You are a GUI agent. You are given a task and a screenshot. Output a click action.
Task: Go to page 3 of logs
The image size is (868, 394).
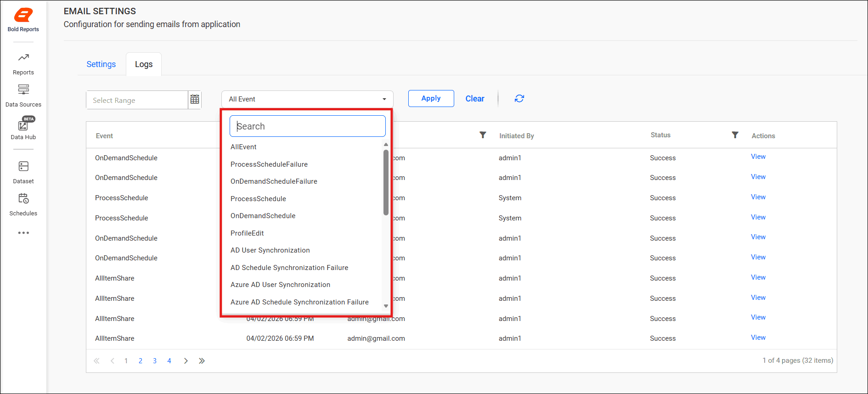155,361
